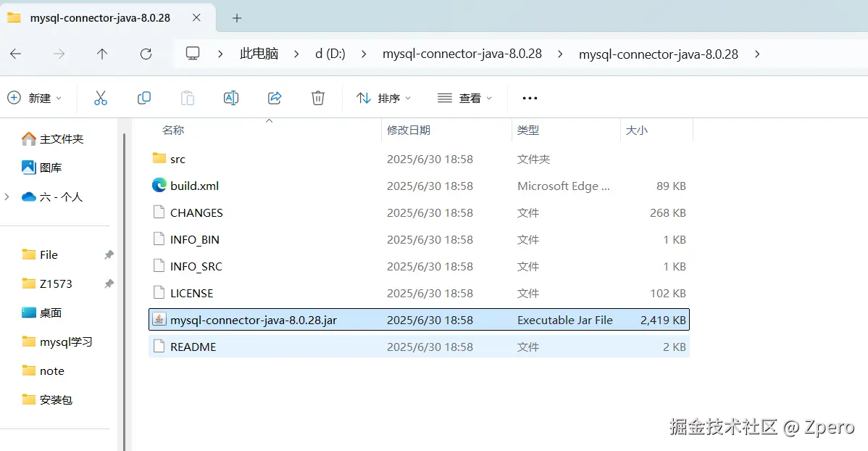Click the Rename icon in toolbar
This screenshot has width=868, height=451.
[231, 98]
